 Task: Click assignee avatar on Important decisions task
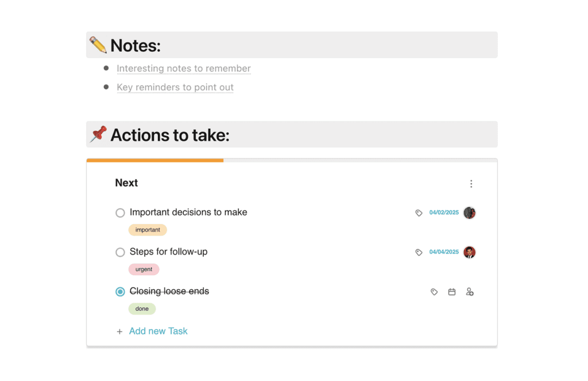pos(470,213)
